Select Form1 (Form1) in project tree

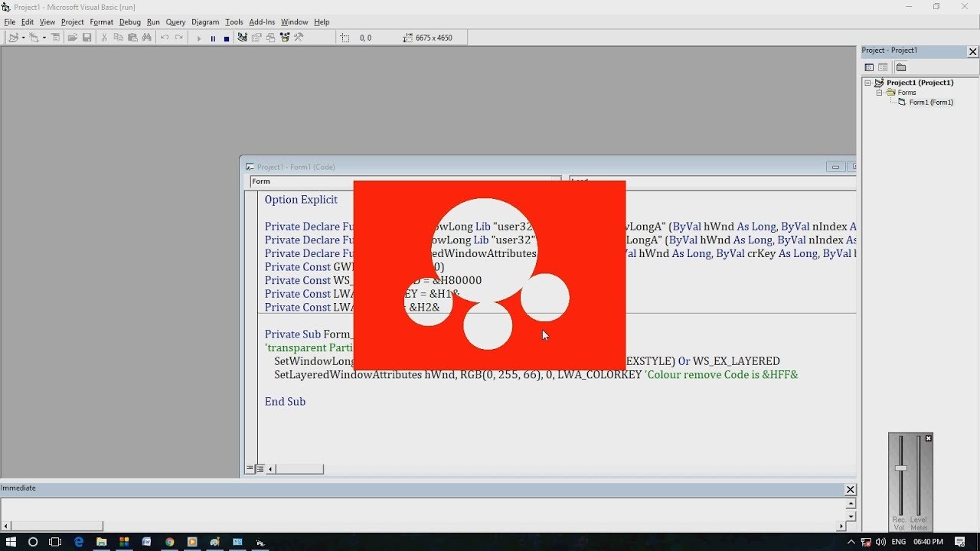pyautogui.click(x=931, y=103)
